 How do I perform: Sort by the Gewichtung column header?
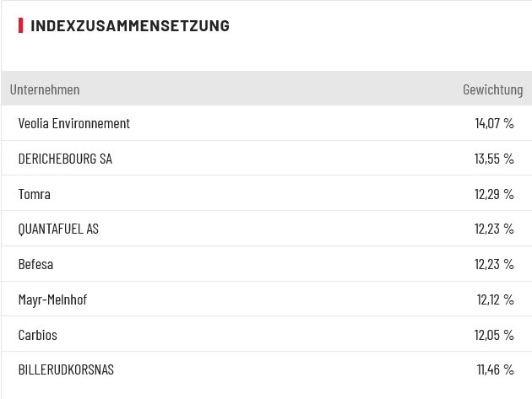(492, 89)
